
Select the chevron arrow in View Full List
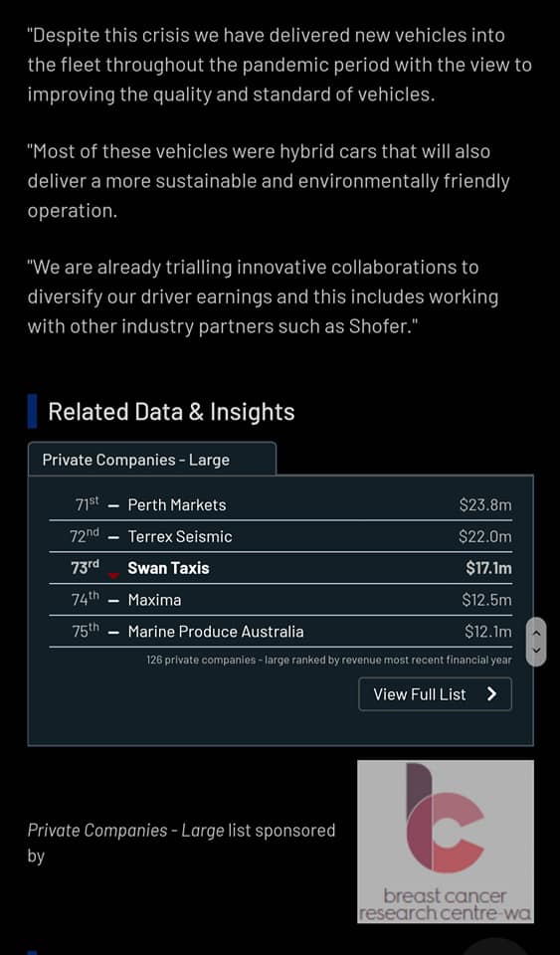tap(491, 694)
